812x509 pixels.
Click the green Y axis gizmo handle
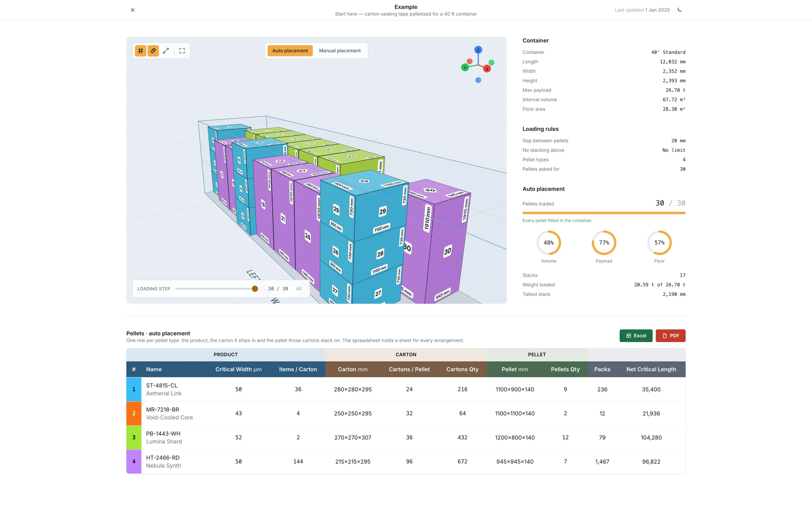click(465, 68)
